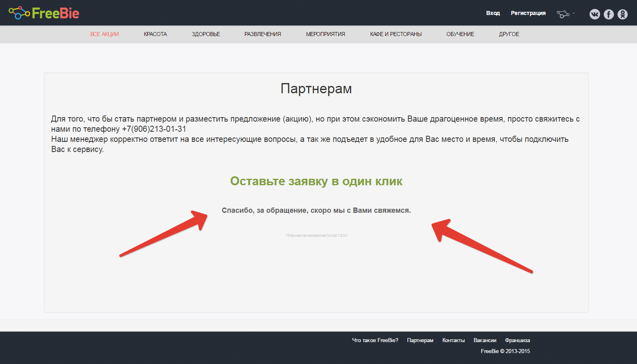Click the FreeBie logo in header
The width and height of the screenshot is (637, 364).
click(44, 13)
